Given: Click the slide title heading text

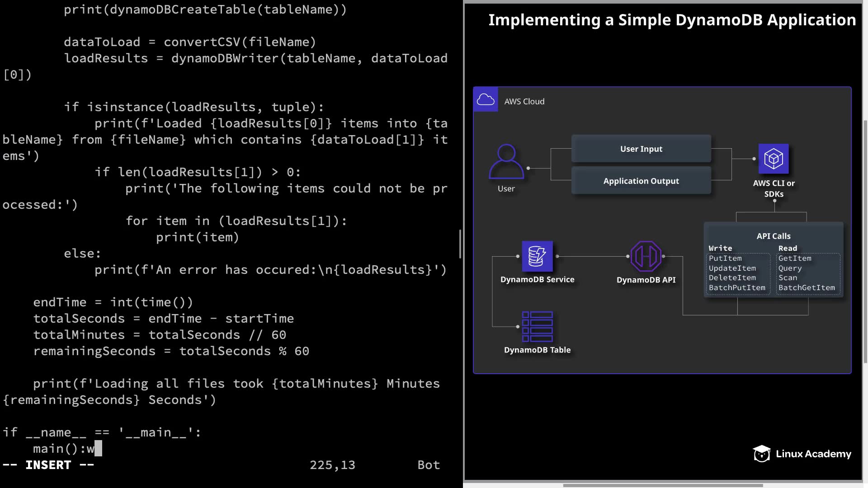Looking at the screenshot, I should pos(672,20).
